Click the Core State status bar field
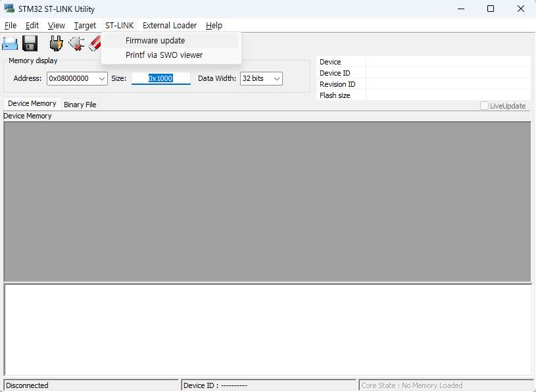Screen dimensions: 536x392 pyautogui.click(x=446, y=385)
